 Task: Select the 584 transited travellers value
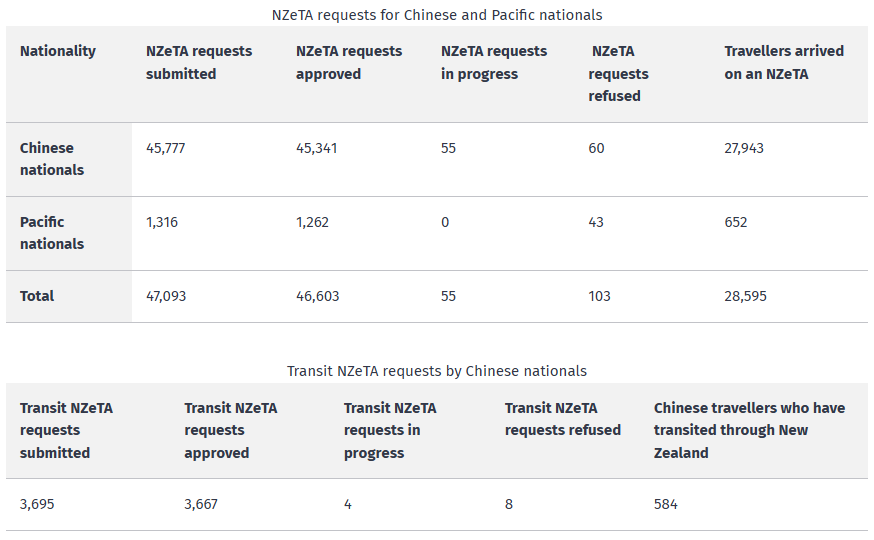666,504
